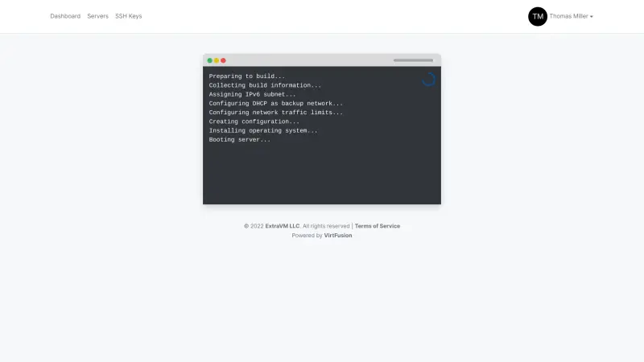Click the 'Creating configuration...' log line

(254, 122)
